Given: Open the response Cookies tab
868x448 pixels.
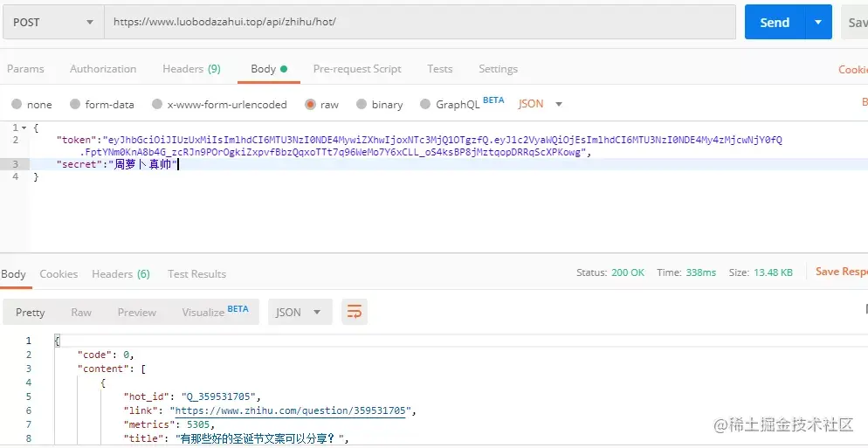Looking at the screenshot, I should [x=59, y=274].
